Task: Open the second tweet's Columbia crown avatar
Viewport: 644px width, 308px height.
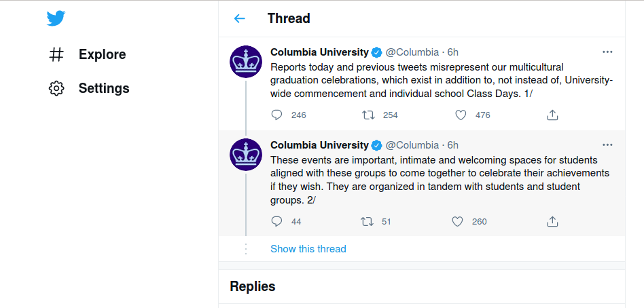Action: point(246,155)
